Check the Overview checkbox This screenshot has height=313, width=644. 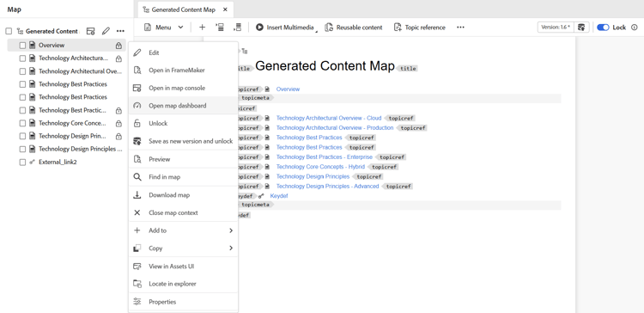point(22,46)
